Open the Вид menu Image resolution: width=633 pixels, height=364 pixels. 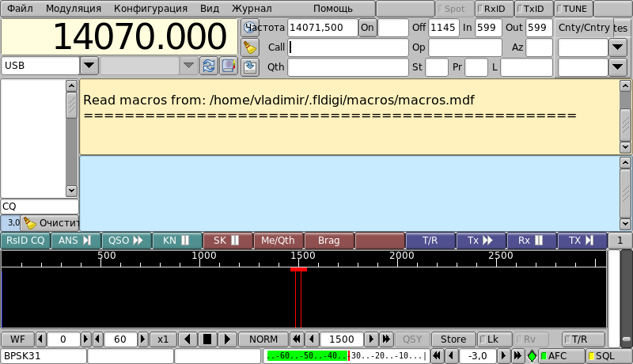click(x=210, y=9)
